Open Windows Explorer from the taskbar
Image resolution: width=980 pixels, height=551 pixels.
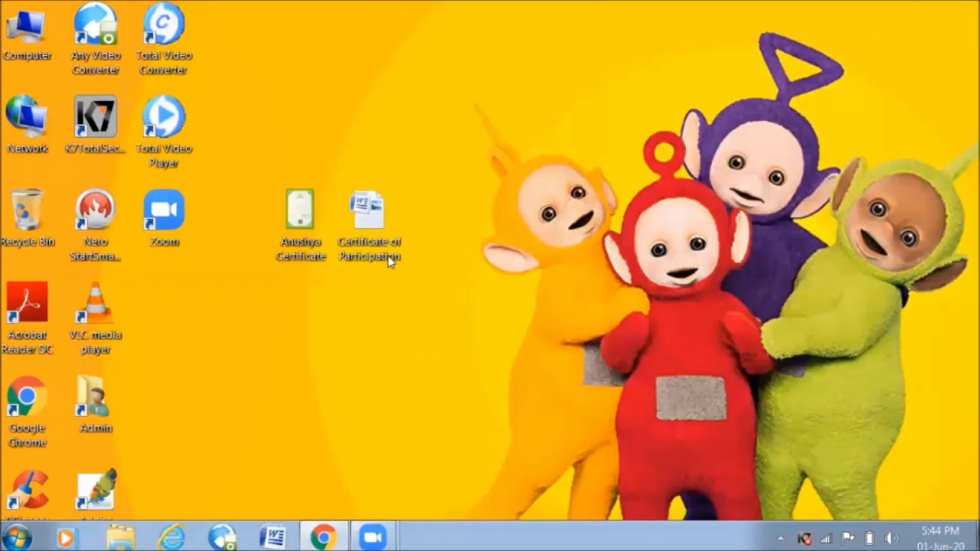[120, 537]
